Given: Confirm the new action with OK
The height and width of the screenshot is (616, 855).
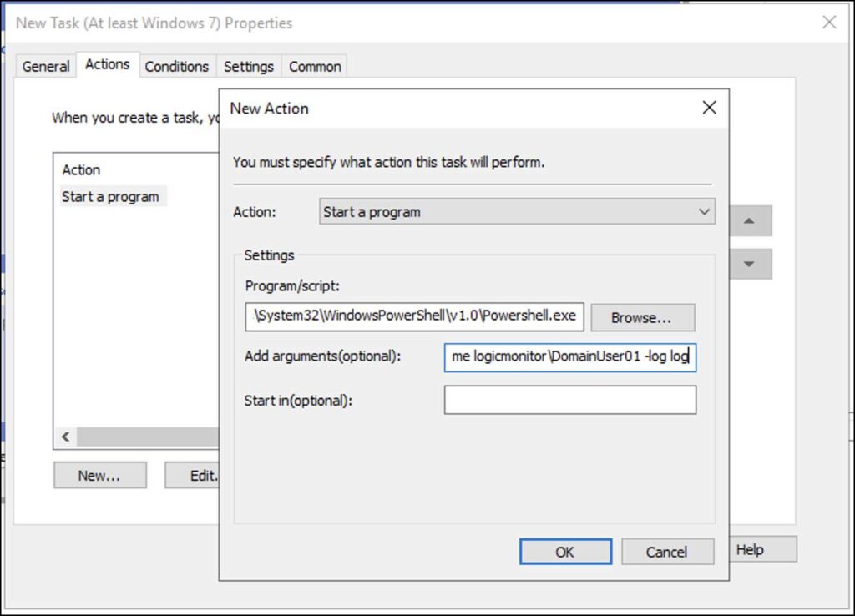Looking at the screenshot, I should coord(565,552).
